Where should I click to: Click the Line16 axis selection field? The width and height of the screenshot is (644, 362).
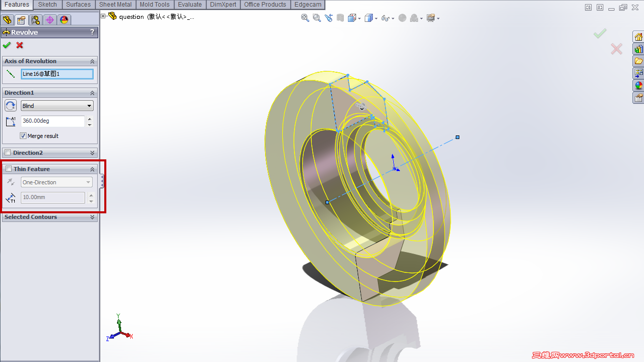click(x=57, y=74)
